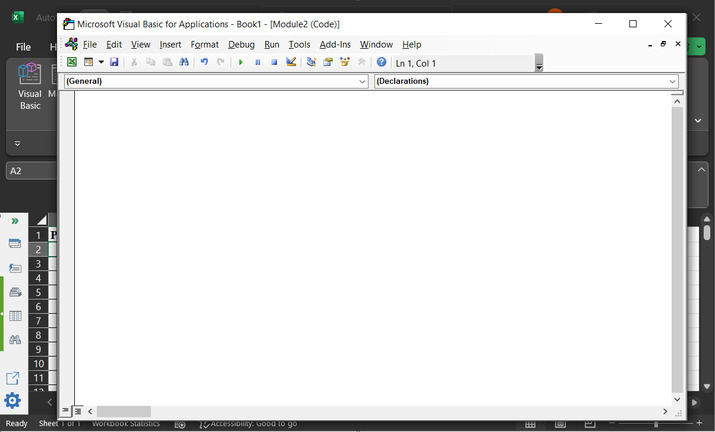
Task: Click the VBA icon left of File
Action: point(71,44)
